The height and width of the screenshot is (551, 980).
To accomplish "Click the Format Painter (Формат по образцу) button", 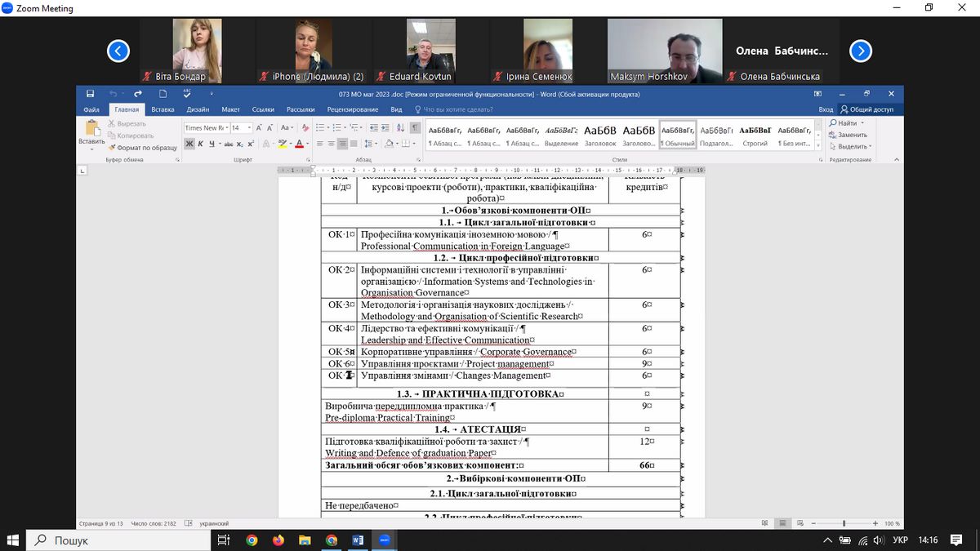I will 142,148.
